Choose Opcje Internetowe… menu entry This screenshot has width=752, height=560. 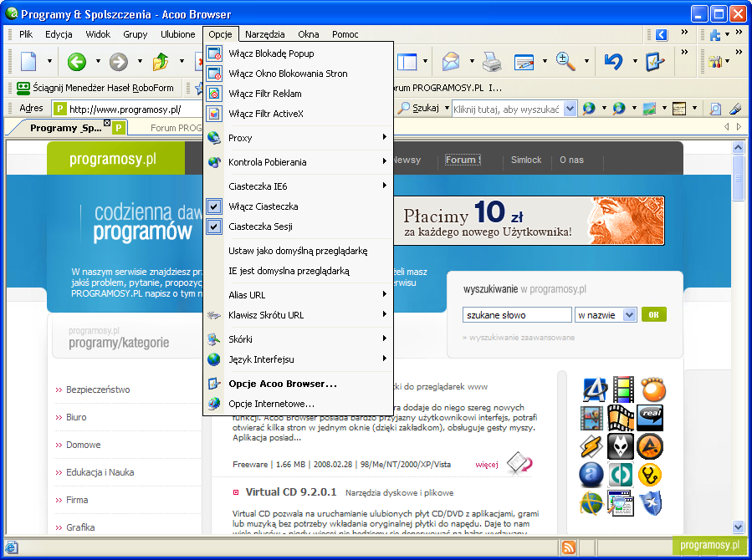point(299,404)
